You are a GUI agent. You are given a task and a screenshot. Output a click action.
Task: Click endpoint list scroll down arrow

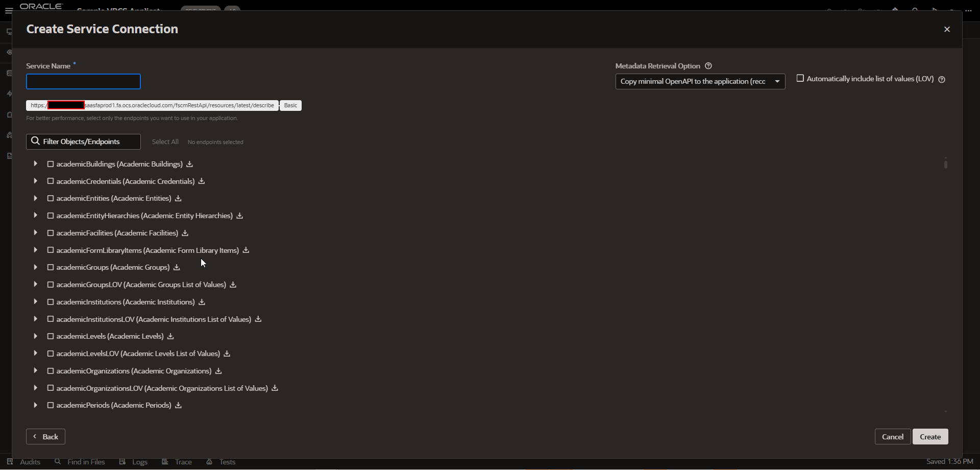coord(946,412)
